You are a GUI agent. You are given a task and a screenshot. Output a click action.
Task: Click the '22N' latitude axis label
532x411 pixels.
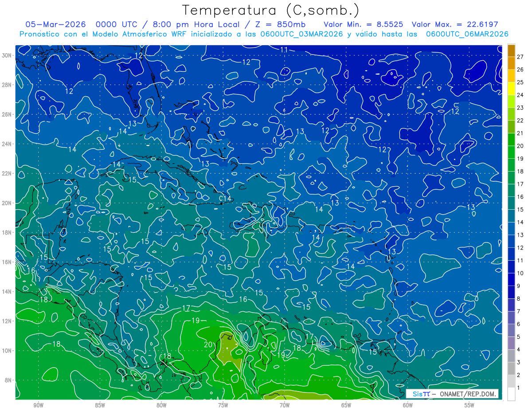(7, 173)
